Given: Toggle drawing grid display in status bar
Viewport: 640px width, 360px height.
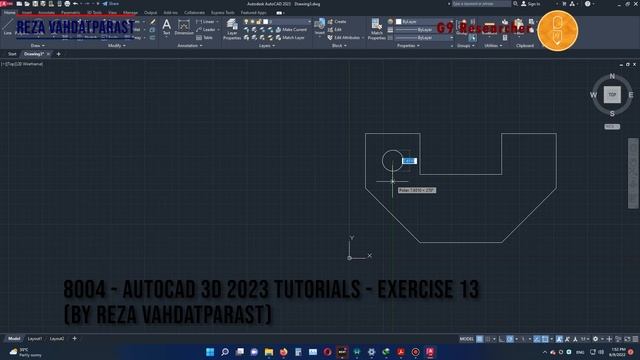Looking at the screenshot, I should coord(480,339).
